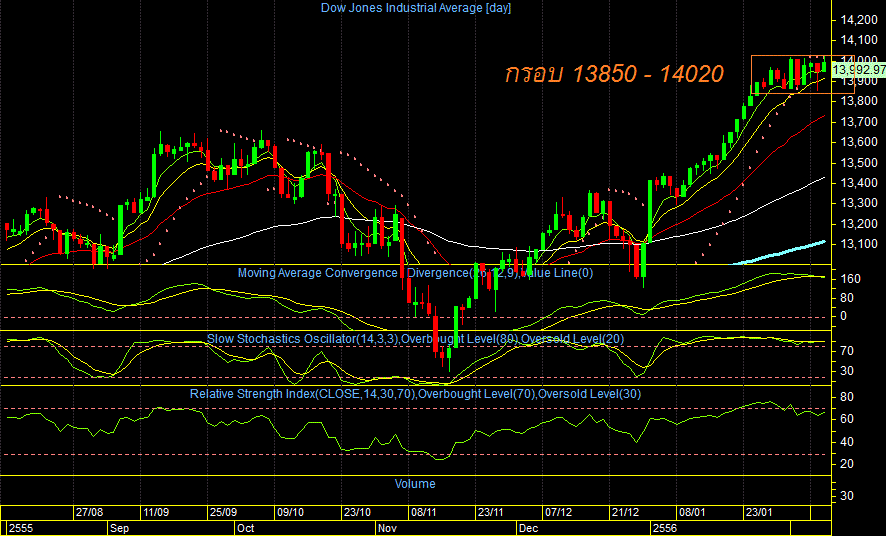Click the 27/08 date label
The width and height of the screenshot is (886, 536).
click(90, 512)
